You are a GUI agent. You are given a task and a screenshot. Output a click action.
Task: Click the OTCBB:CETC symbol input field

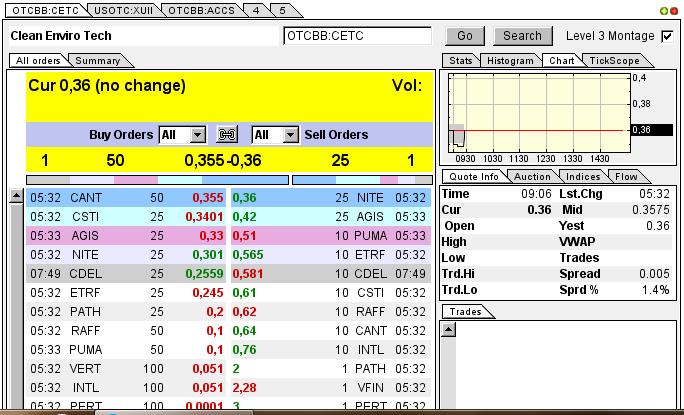[357, 36]
